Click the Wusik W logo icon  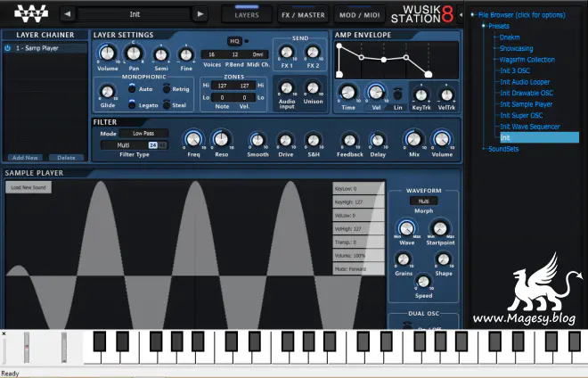tap(31, 13)
